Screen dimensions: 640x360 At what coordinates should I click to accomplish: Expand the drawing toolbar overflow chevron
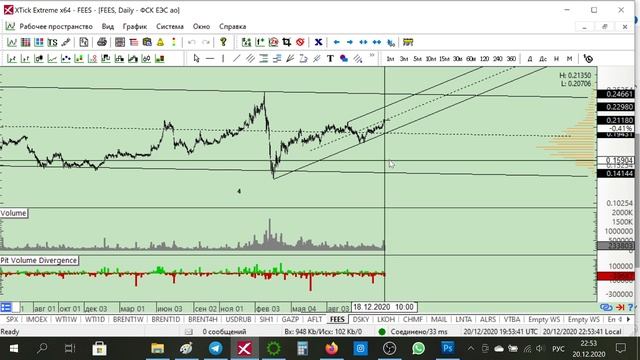point(372,55)
